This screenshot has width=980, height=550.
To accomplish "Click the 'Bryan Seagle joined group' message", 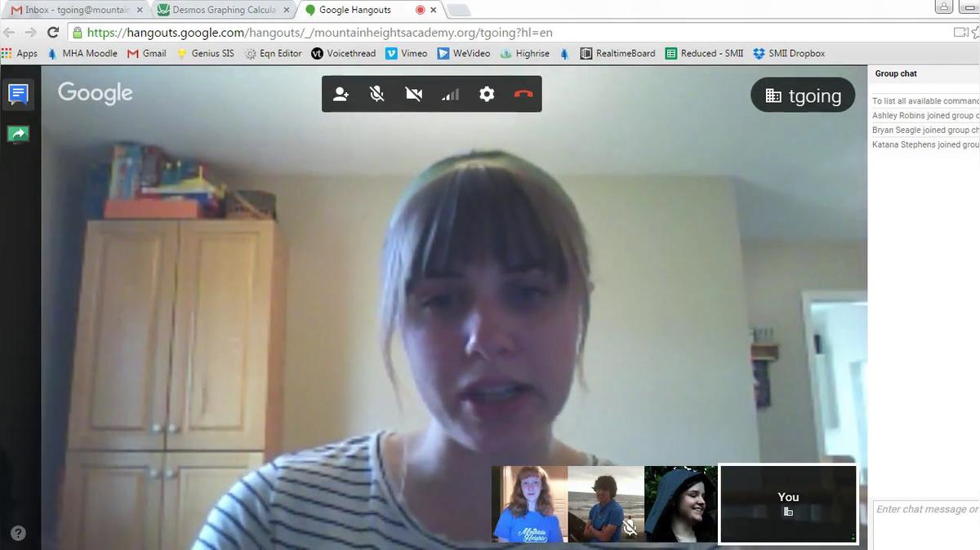I will [925, 130].
